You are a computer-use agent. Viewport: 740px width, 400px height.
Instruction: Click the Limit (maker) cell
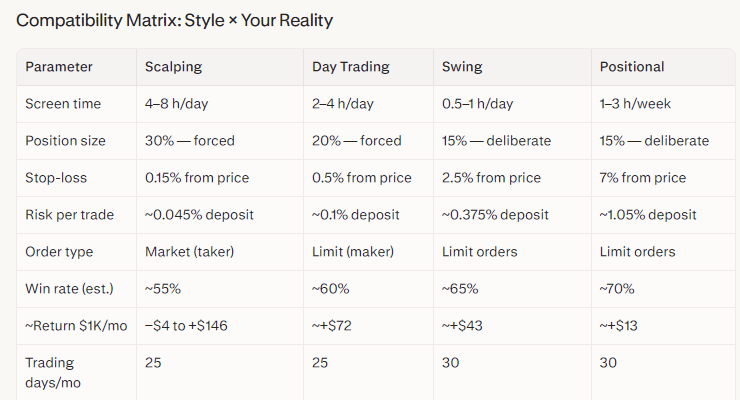pos(354,252)
